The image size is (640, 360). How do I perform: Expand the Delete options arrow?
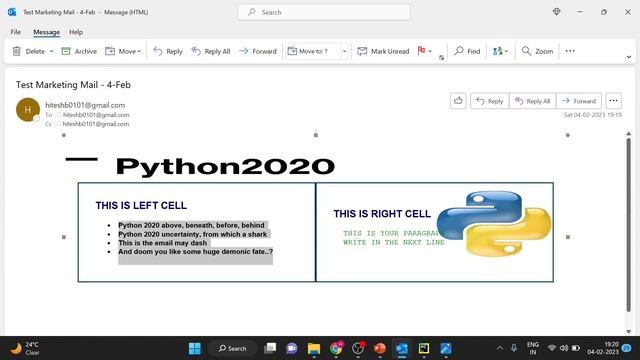[x=51, y=51]
